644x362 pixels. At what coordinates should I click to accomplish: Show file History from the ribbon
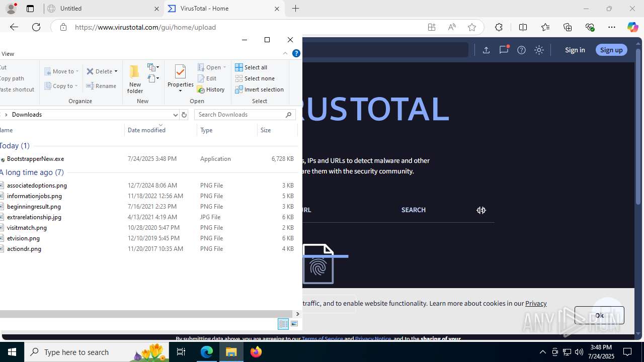click(x=211, y=89)
